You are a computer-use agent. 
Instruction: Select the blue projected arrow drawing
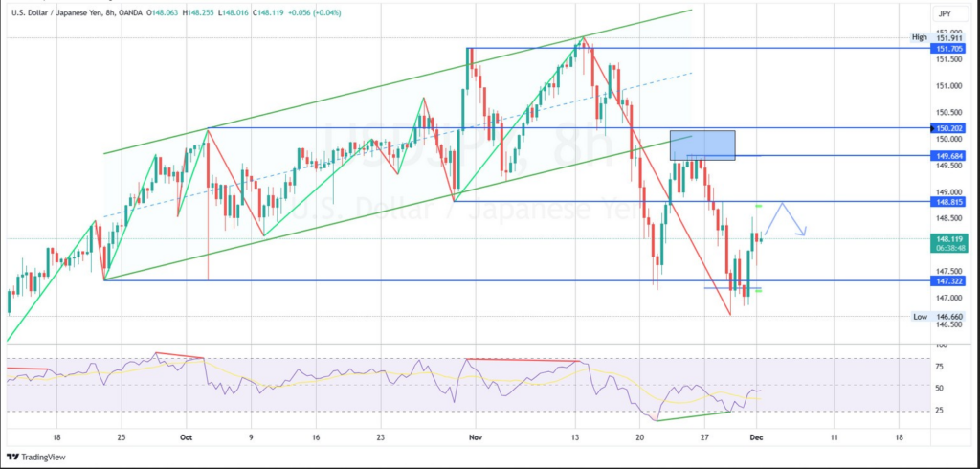coord(785,218)
